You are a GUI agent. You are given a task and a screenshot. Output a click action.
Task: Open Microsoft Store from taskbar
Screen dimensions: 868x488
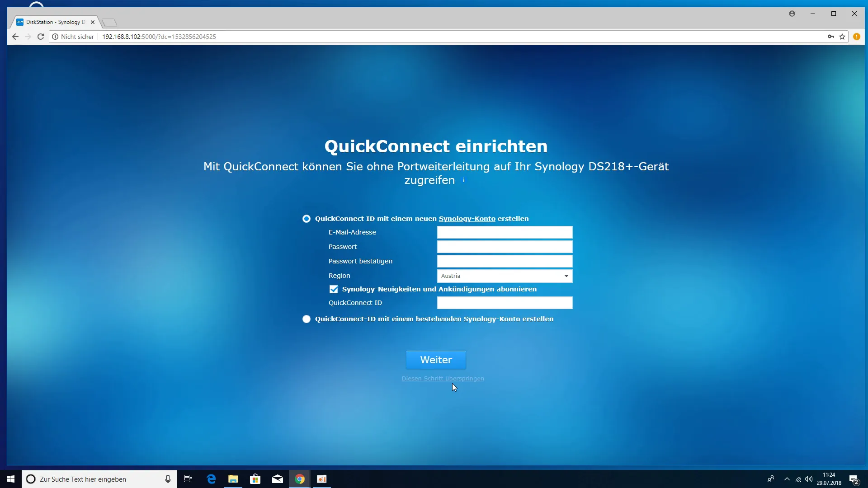pos(255,479)
